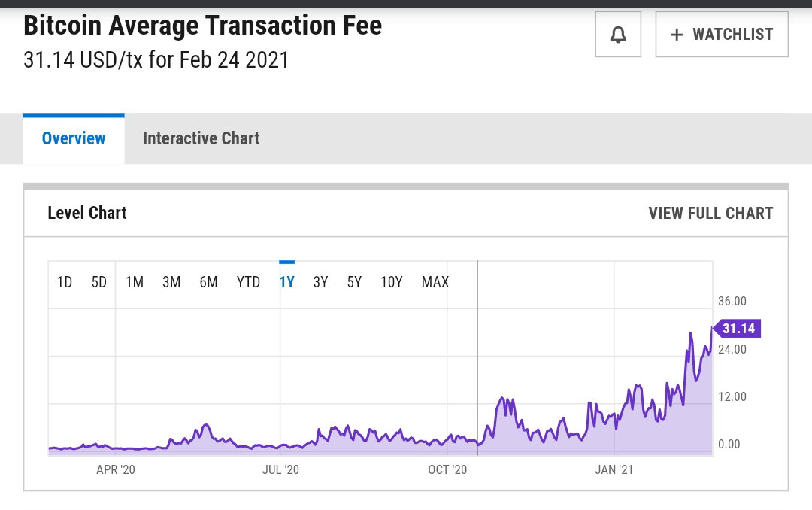Select the 5Y time range
Screen dimensions: 812x510
[354, 282]
